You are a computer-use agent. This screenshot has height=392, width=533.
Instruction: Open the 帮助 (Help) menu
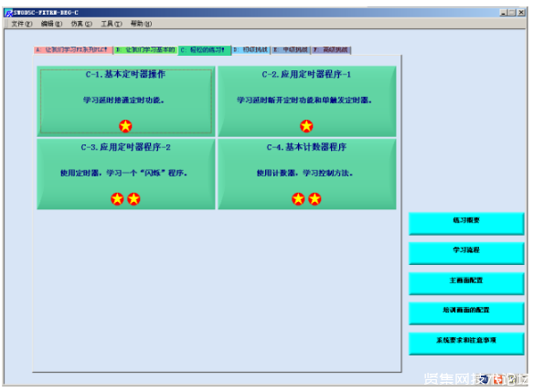141,24
